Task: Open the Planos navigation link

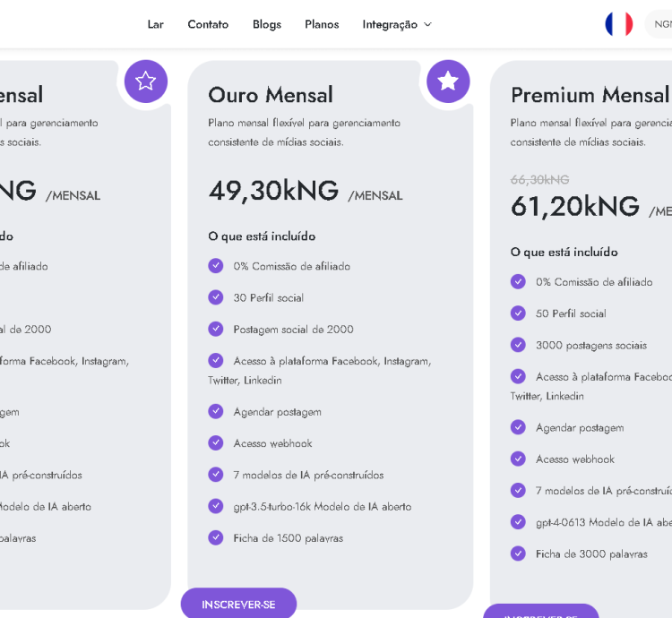Action: coord(322,24)
